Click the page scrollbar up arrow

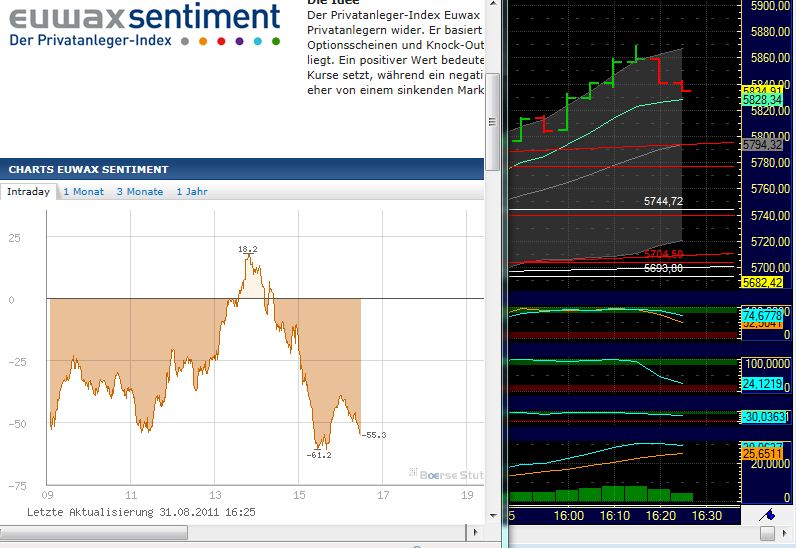click(x=493, y=4)
